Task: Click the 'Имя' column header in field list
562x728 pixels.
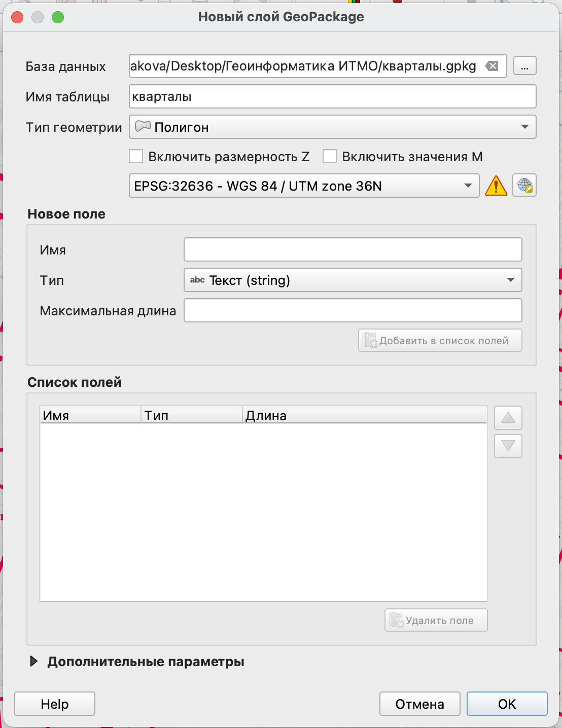Action: pos(90,415)
